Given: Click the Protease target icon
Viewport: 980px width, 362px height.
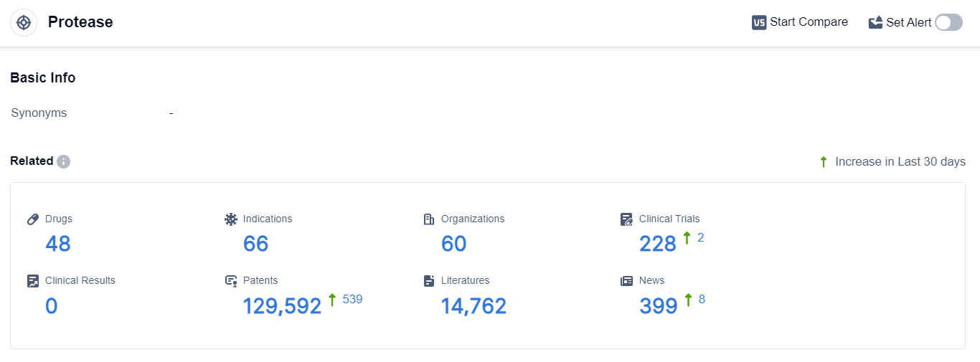Looking at the screenshot, I should pos(24,22).
